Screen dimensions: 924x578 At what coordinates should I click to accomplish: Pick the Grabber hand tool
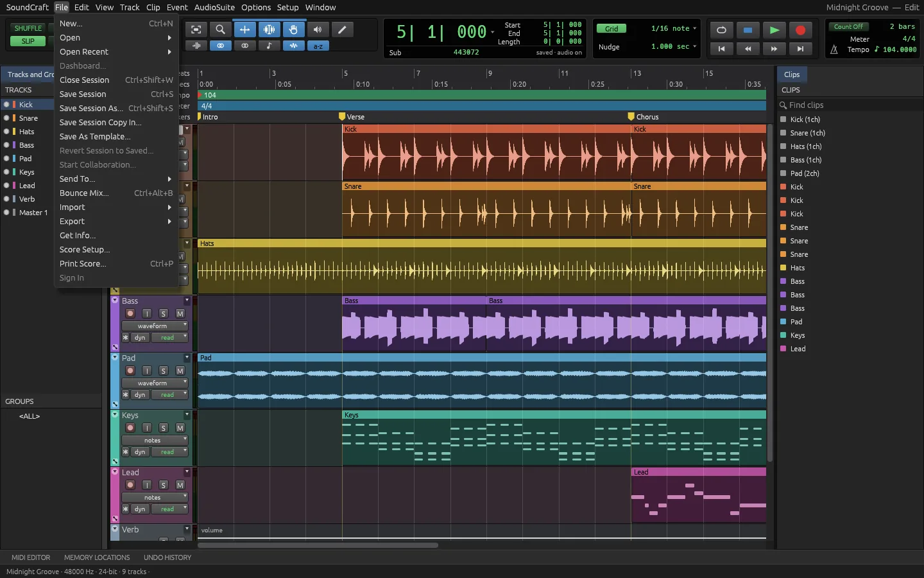[x=293, y=30]
